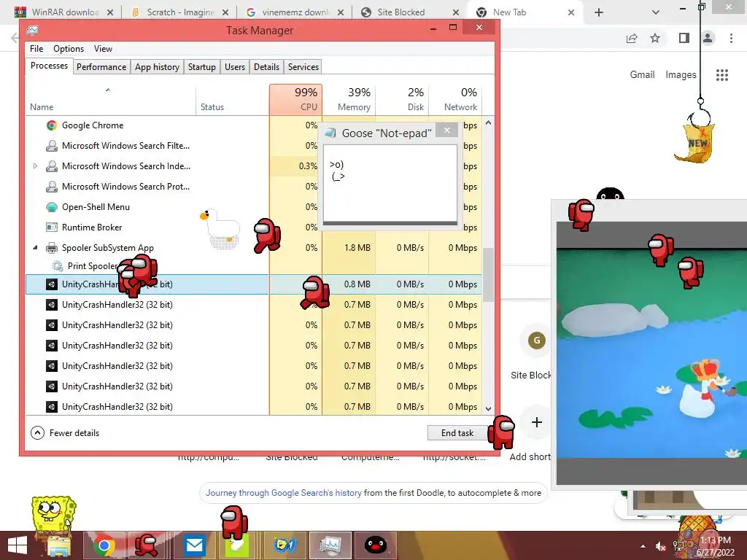747x560 pixels.
Task: Click the Spooler SubSystem App printer icon
Action: pos(52,248)
